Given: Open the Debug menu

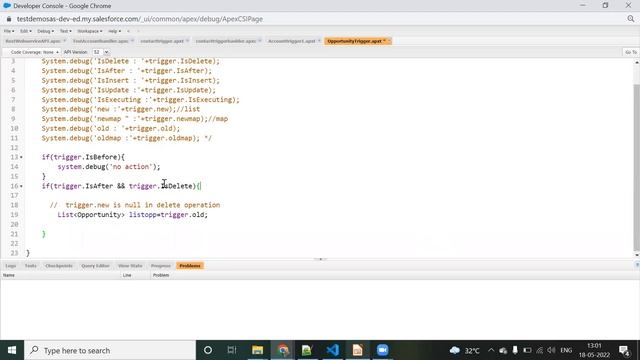Looking at the screenshot, I should [45, 31].
